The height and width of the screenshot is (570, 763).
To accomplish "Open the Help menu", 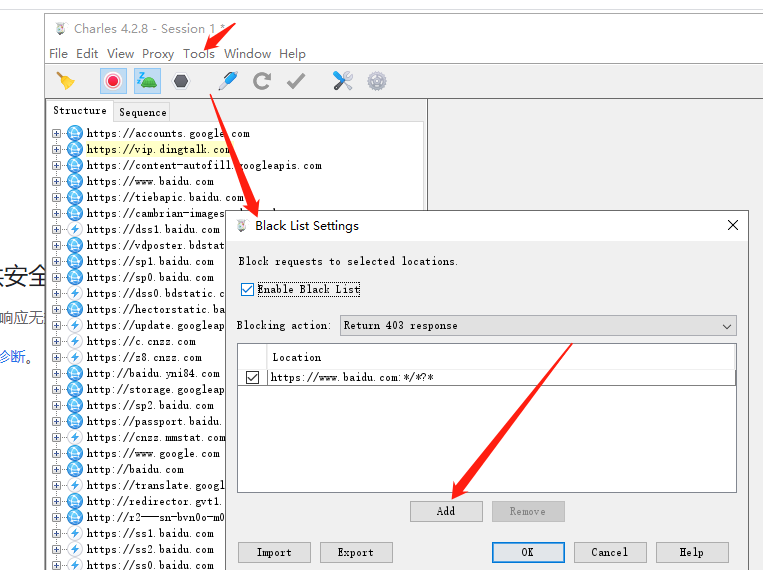I will [292, 54].
